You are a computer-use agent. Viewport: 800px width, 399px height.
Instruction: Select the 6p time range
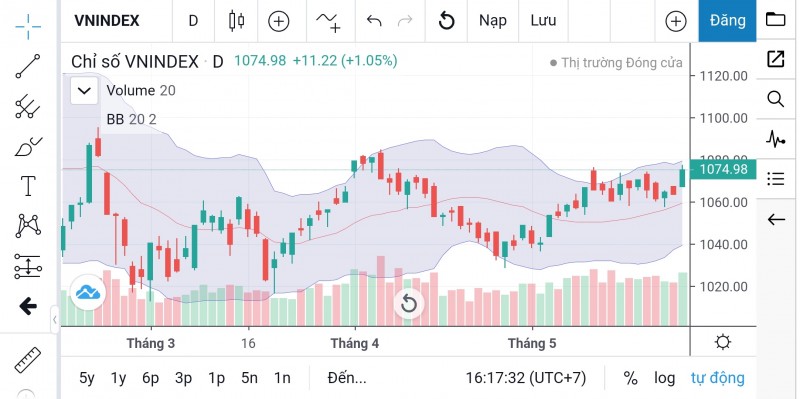tap(151, 378)
